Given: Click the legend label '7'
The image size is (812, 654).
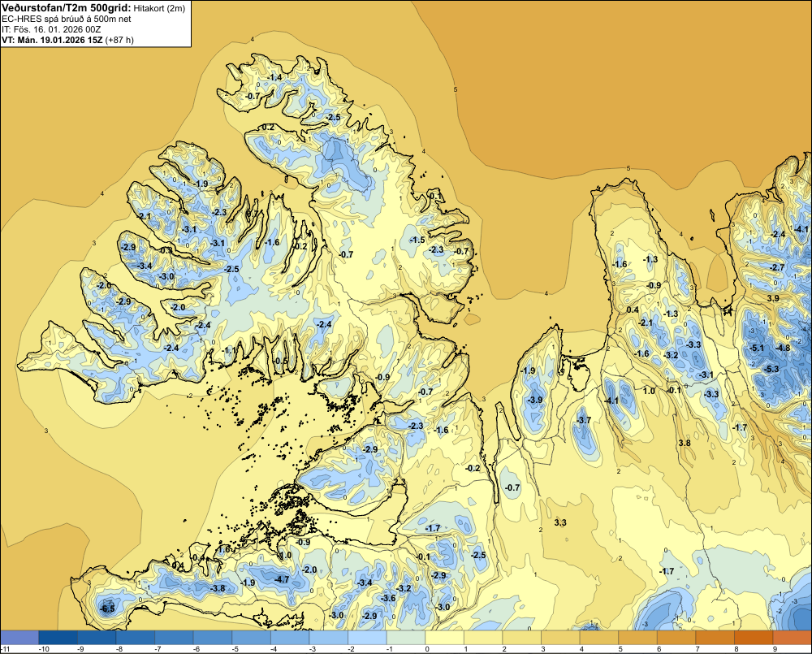Looking at the screenshot, I should 698,649.
